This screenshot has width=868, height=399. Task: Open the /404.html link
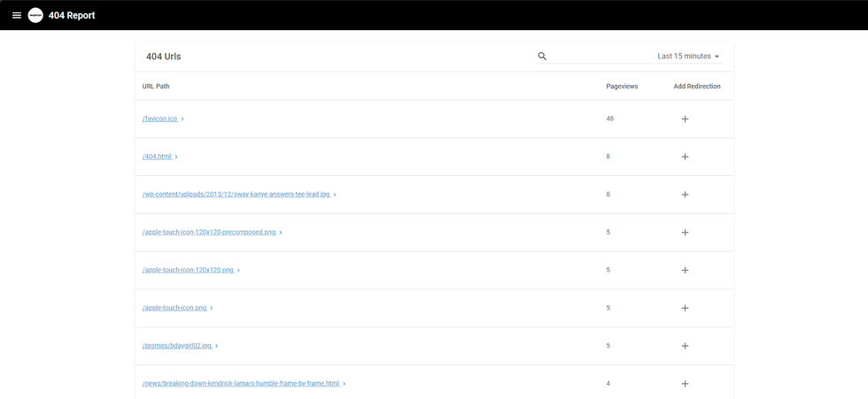pyautogui.click(x=157, y=157)
